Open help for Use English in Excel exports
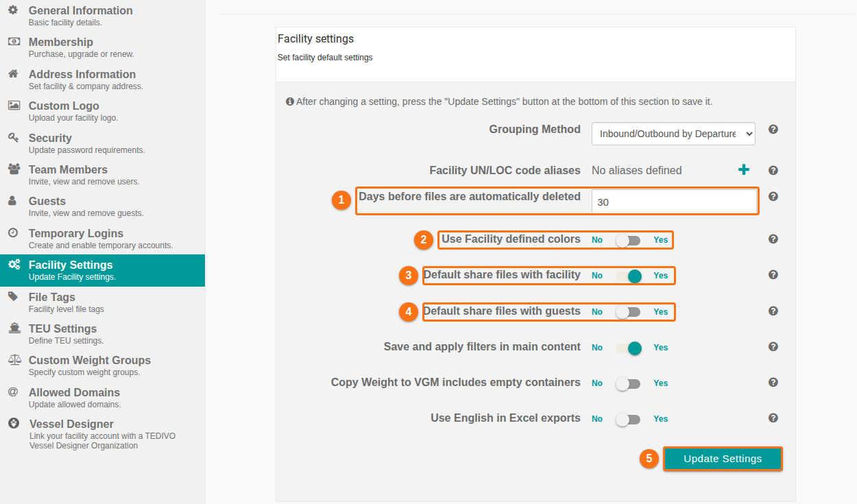 pyautogui.click(x=773, y=418)
